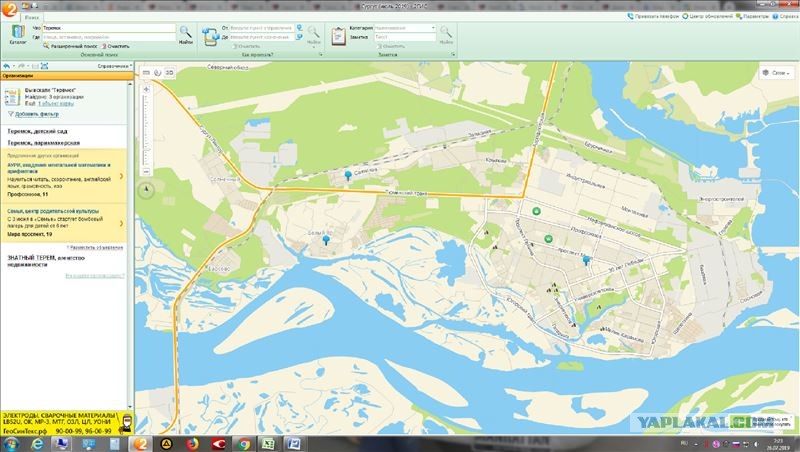
Task: Select the map ruler tool
Action: (x=146, y=73)
